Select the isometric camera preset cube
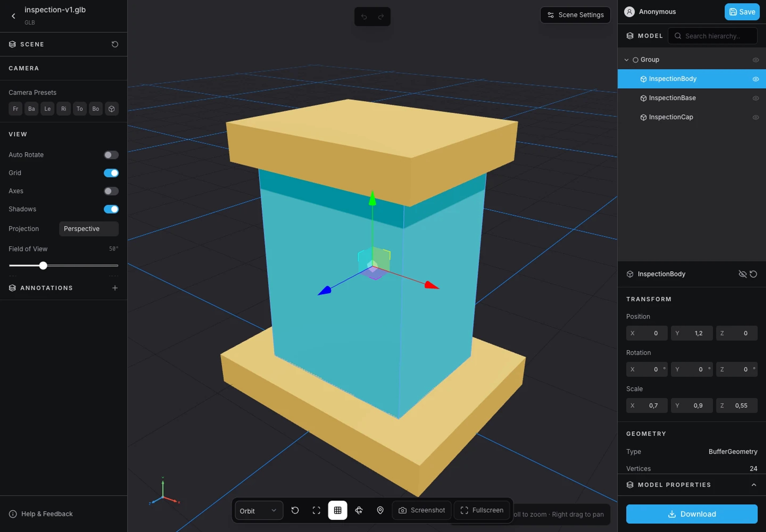Screen dimensions: 766x532 [112, 109]
